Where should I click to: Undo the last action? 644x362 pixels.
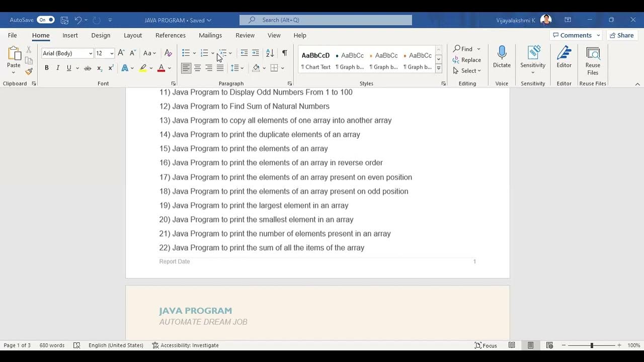coord(78,20)
